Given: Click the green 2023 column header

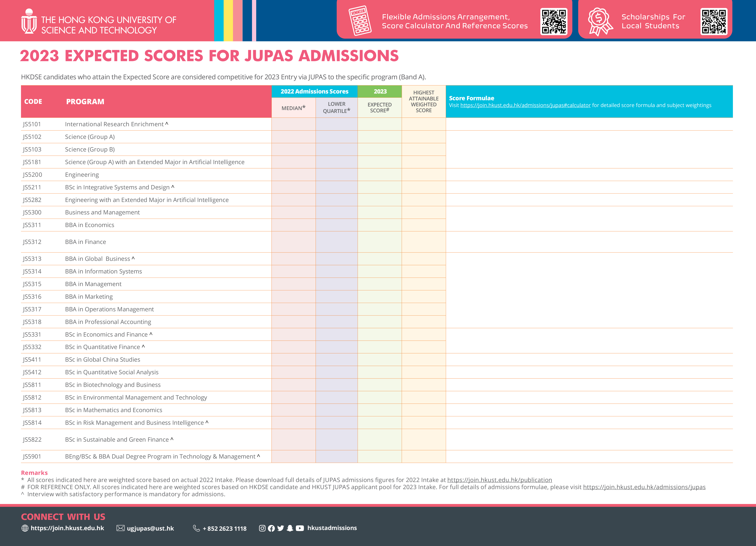Looking at the screenshot, I should coord(380,91).
